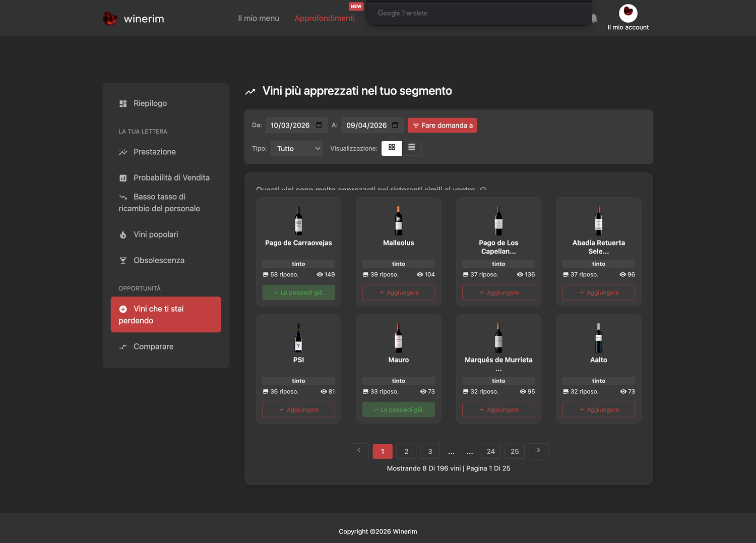This screenshot has width=756, height=543.
Task: Click the Fare domanda a button
Action: point(442,125)
